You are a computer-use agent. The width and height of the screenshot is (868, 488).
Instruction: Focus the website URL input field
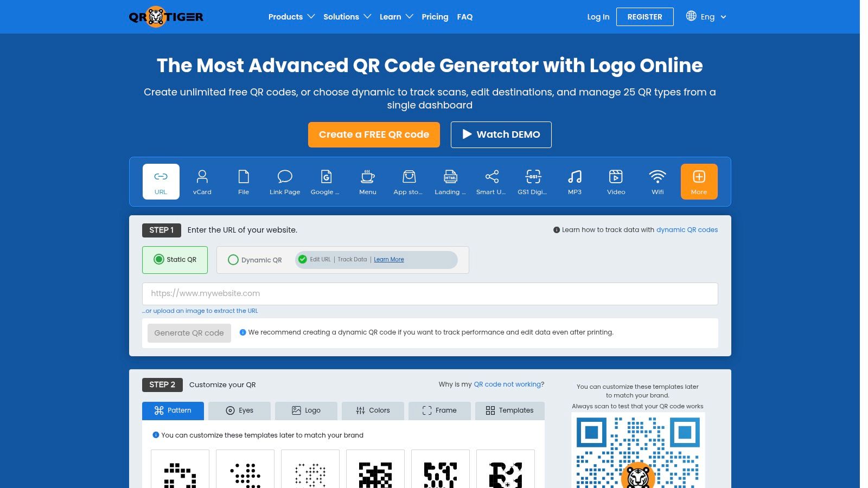click(x=430, y=293)
